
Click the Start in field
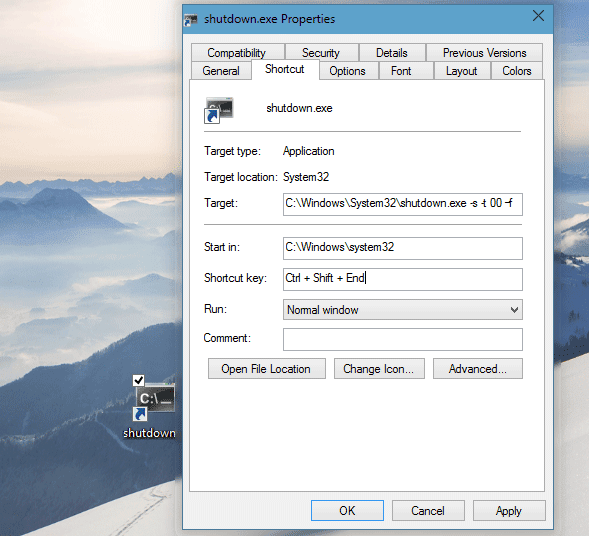pos(403,248)
